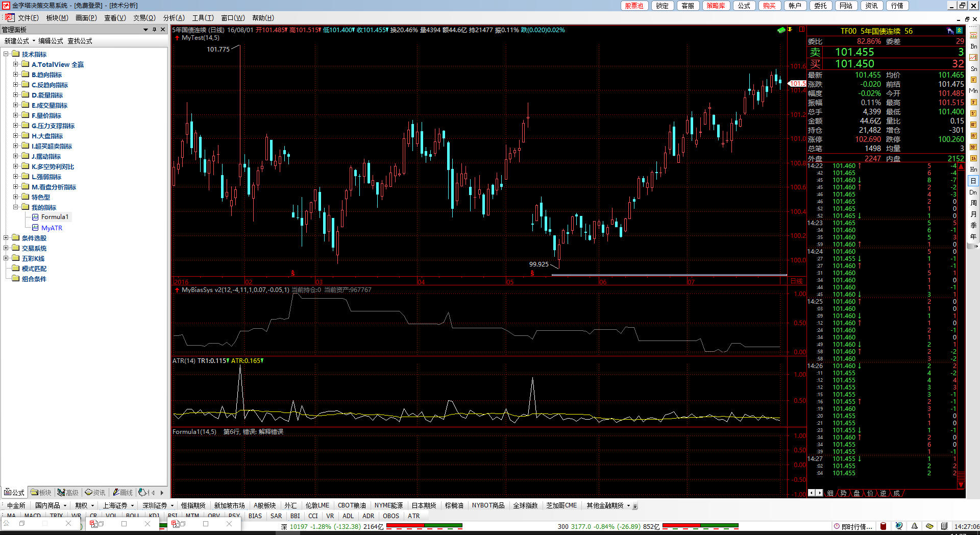This screenshot has height=535, width=980.
Task: Click the 恒指期货 market button
Action: [x=193, y=505]
